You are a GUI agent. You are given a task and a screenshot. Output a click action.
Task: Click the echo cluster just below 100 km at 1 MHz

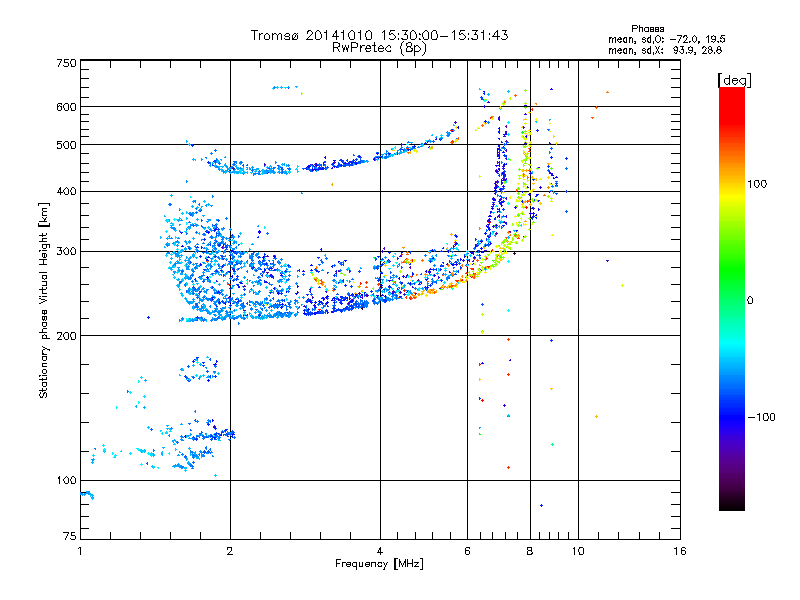87,494
